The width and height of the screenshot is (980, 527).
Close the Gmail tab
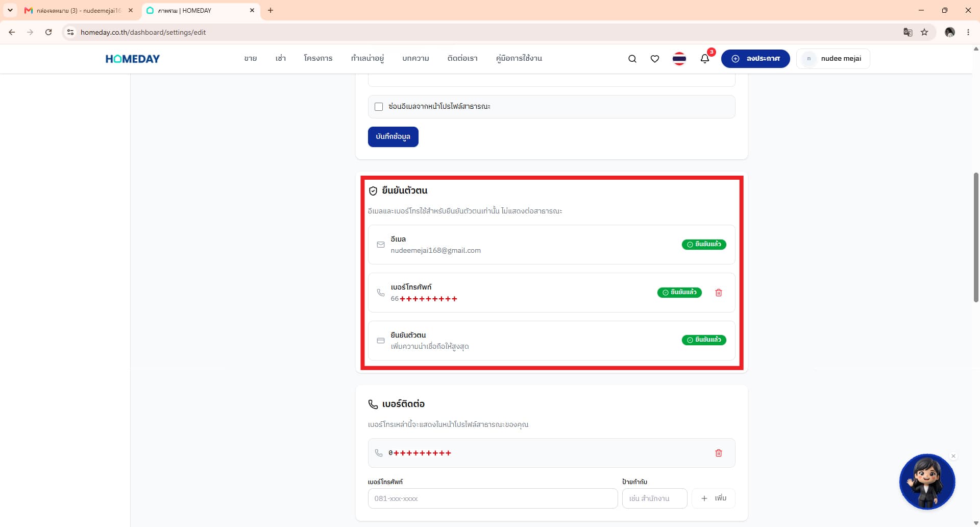click(x=131, y=10)
